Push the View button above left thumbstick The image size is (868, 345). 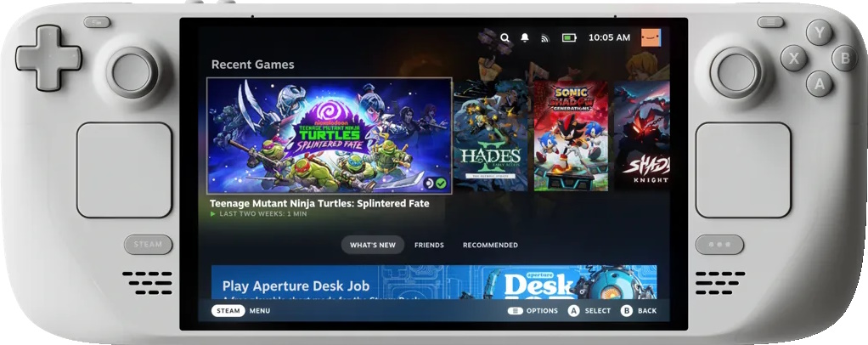[98, 22]
